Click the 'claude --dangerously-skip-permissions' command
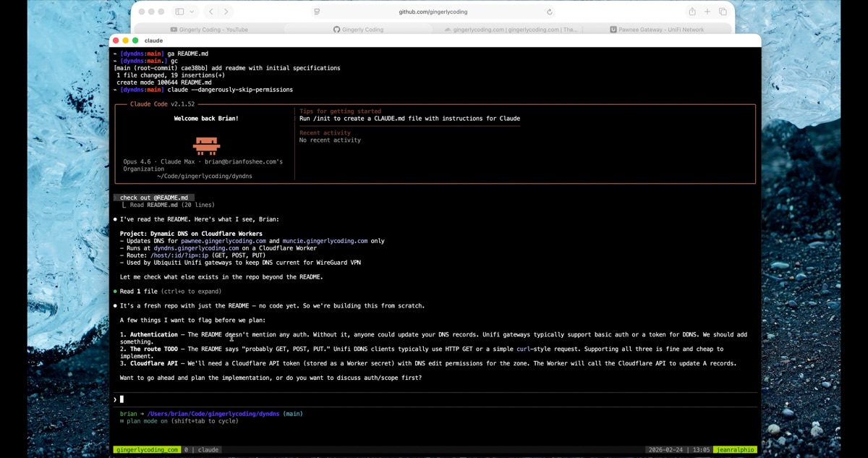 point(230,90)
